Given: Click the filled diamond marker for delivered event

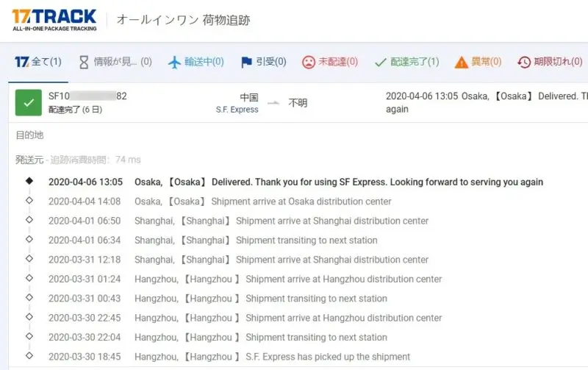Looking at the screenshot, I should coord(29,181).
